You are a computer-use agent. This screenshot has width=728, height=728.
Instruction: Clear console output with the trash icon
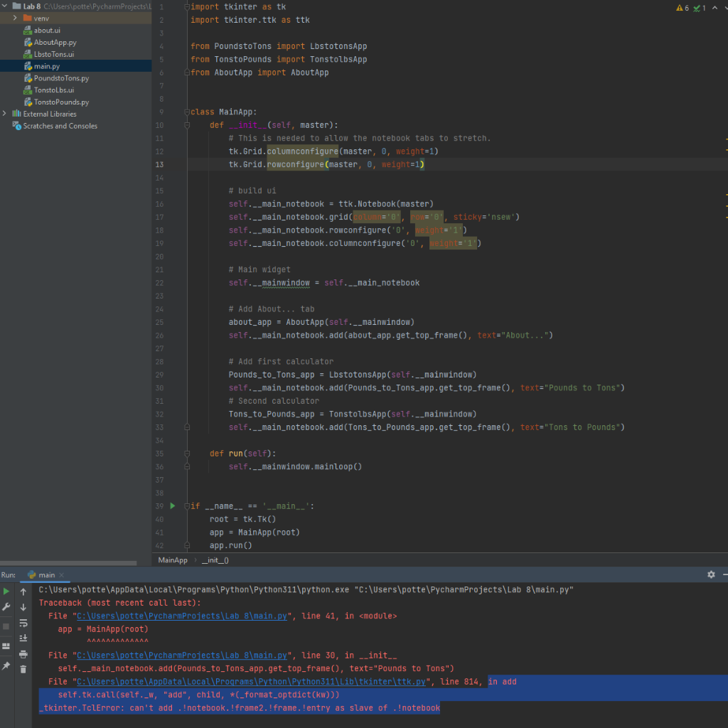point(23,668)
